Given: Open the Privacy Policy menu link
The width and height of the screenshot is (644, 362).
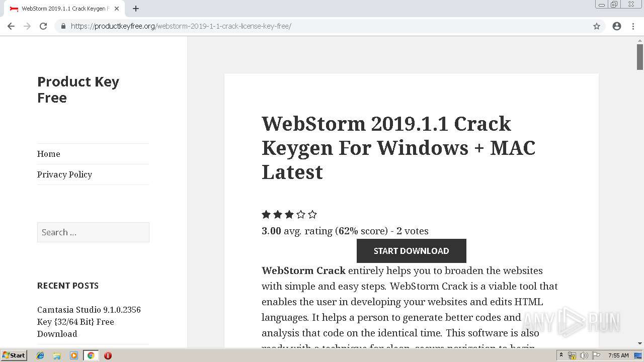Looking at the screenshot, I should point(64,174).
